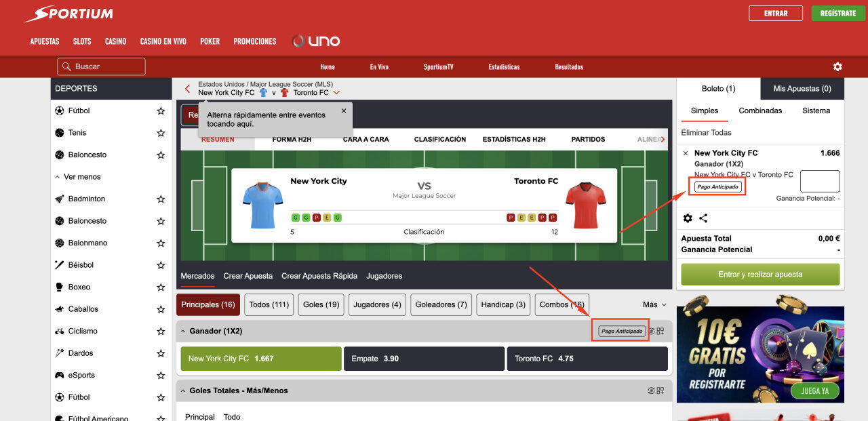Click the Balonmano sport icon
The width and height of the screenshot is (868, 421).
(60, 243)
